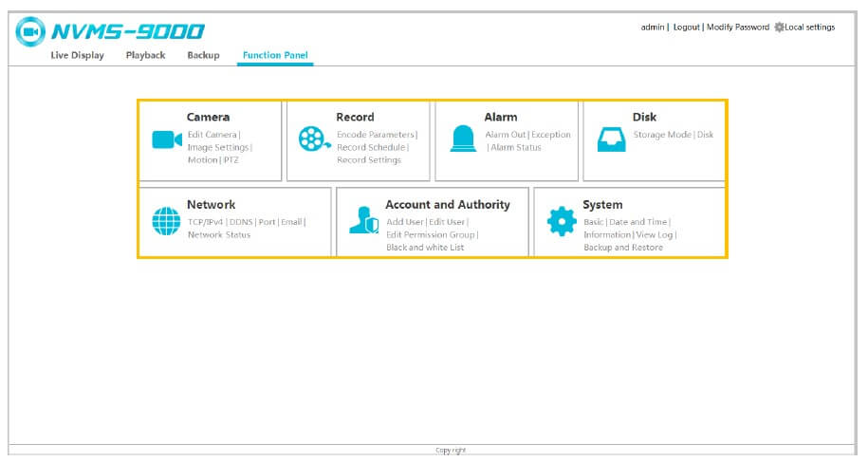Click the System panel heading
The image size is (868, 462).
click(602, 205)
